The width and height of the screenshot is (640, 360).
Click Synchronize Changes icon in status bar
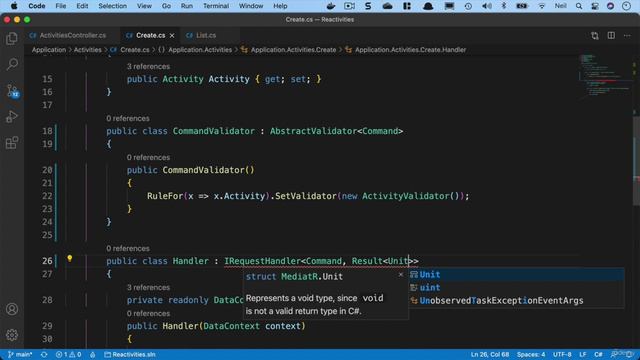tap(44, 355)
